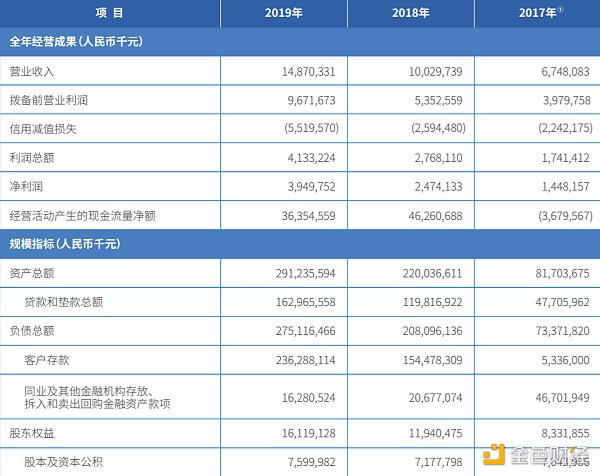This screenshot has width=600, height=476.
Task: Click the 项目 header cell
Action: pyautogui.click(x=110, y=14)
